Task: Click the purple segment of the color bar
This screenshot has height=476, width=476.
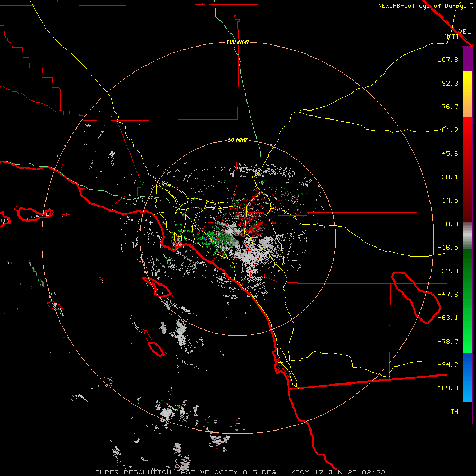Action: (x=467, y=59)
